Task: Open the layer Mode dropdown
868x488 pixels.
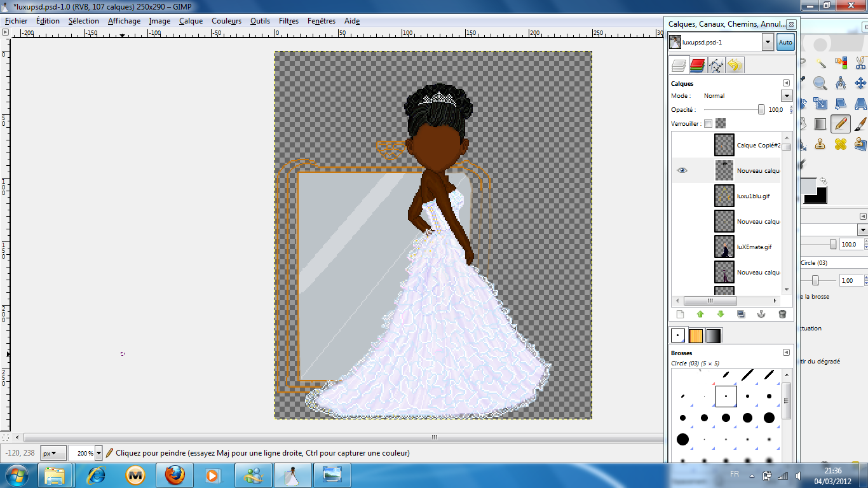Action: (787, 96)
